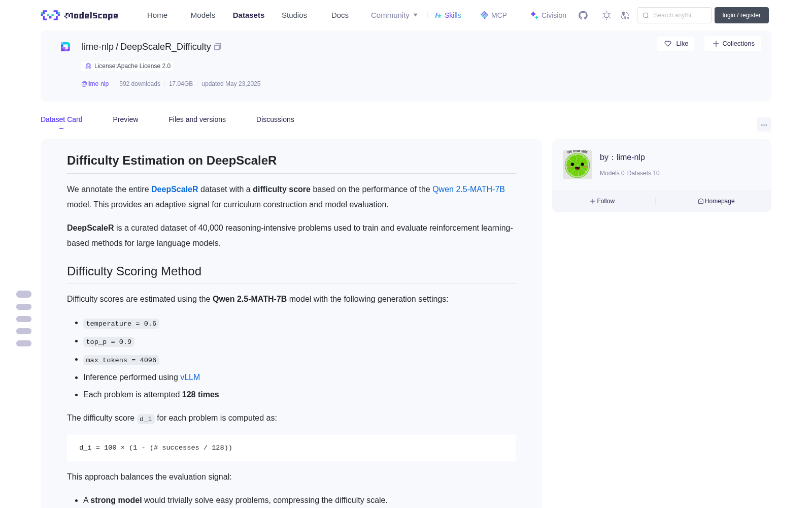Open the GitHub icon link
Viewport: 812px width, 508px height.
click(583, 15)
